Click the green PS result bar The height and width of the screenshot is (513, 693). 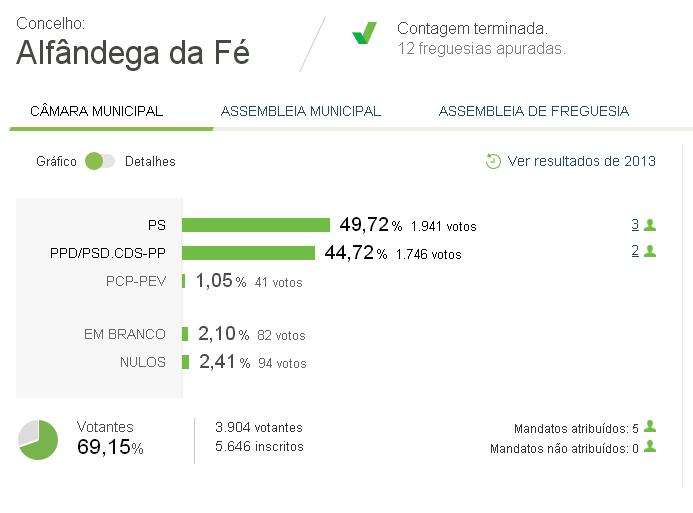pos(256,225)
